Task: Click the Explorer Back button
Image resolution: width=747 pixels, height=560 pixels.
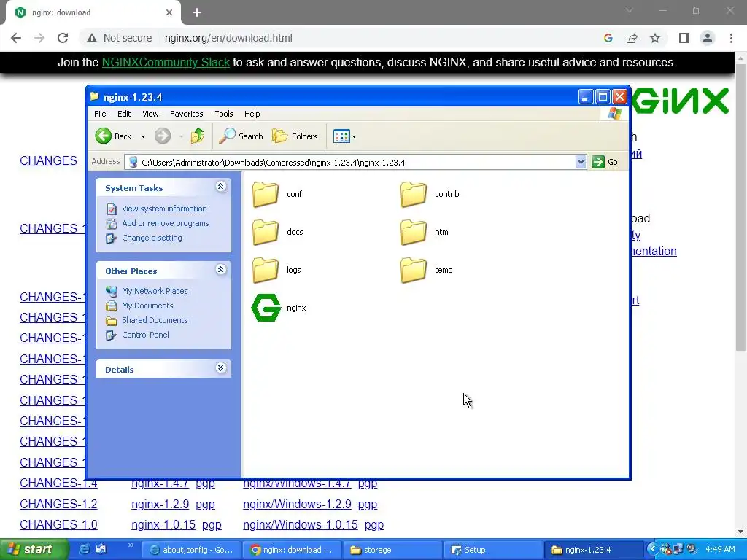Action: click(113, 136)
